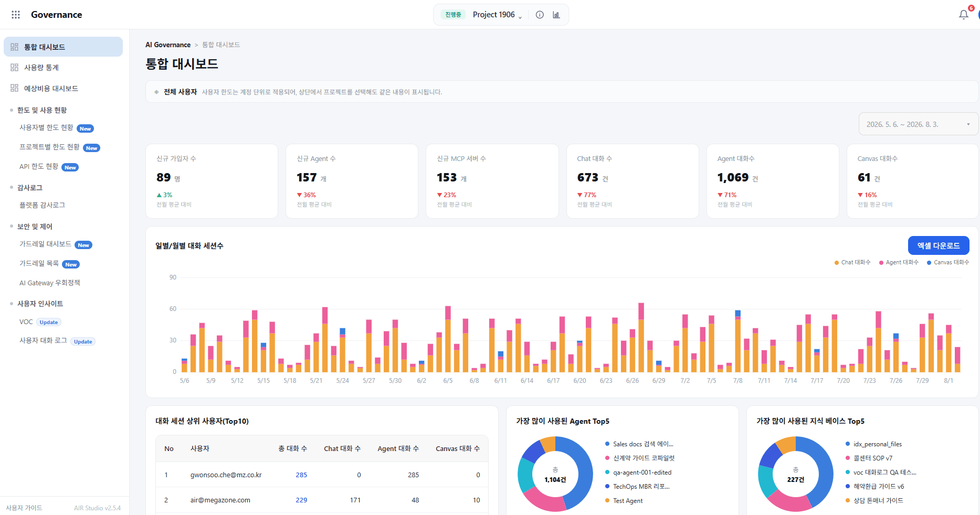
Task: Open 사용자별 한도 현황 menu item
Action: point(46,127)
